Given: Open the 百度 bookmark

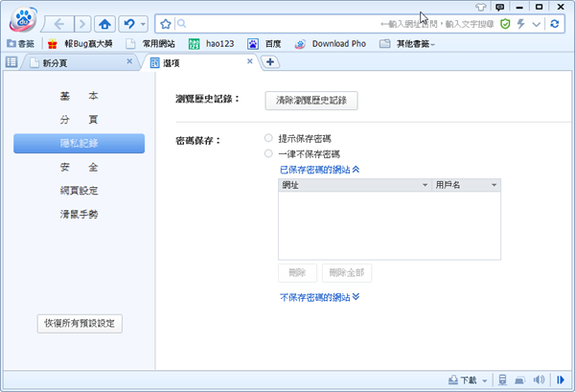Looking at the screenshot, I should [264, 44].
